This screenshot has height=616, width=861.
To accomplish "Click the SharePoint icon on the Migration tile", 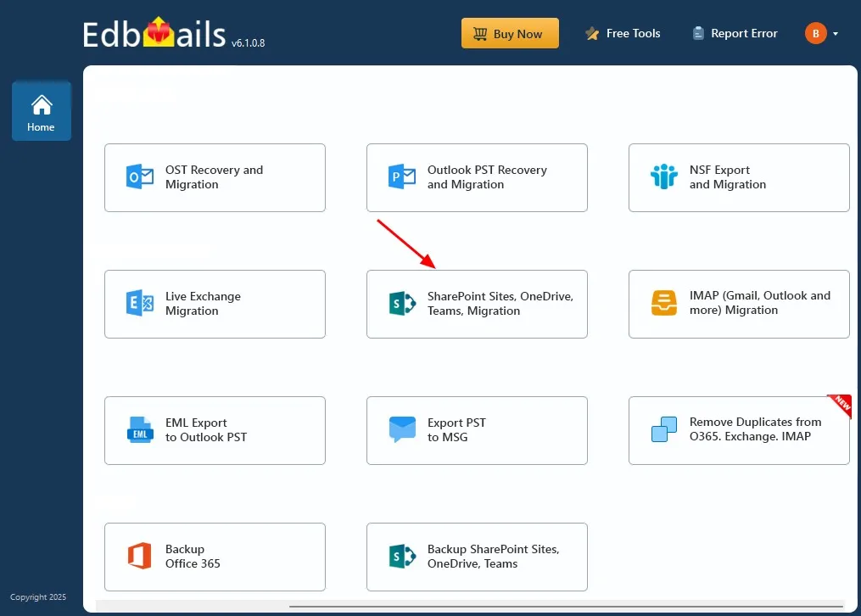I will [x=401, y=304].
